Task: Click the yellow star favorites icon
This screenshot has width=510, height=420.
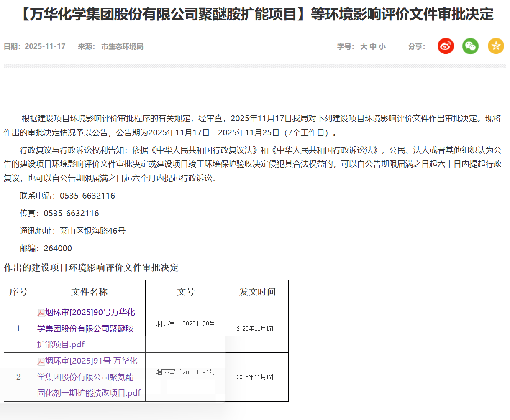Action: coord(496,46)
